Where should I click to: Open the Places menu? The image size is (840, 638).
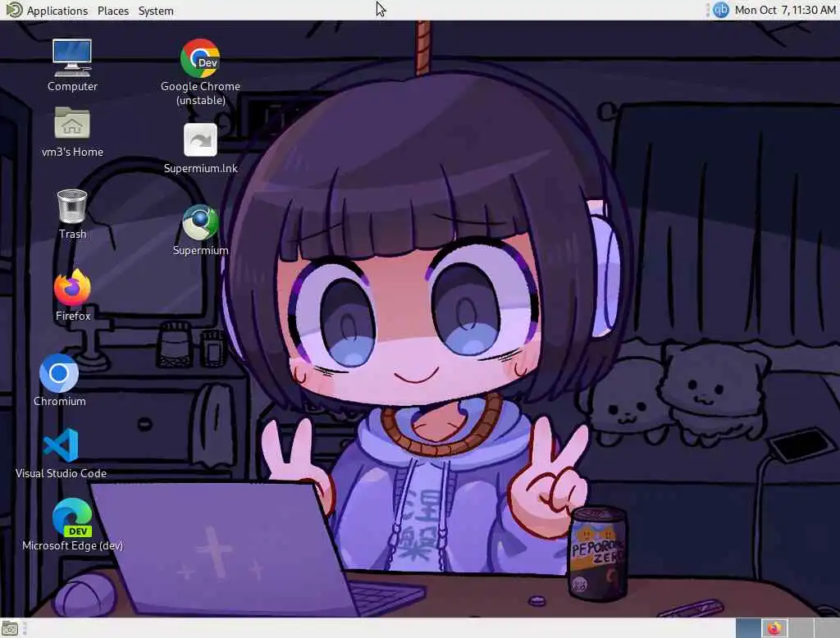point(113,10)
